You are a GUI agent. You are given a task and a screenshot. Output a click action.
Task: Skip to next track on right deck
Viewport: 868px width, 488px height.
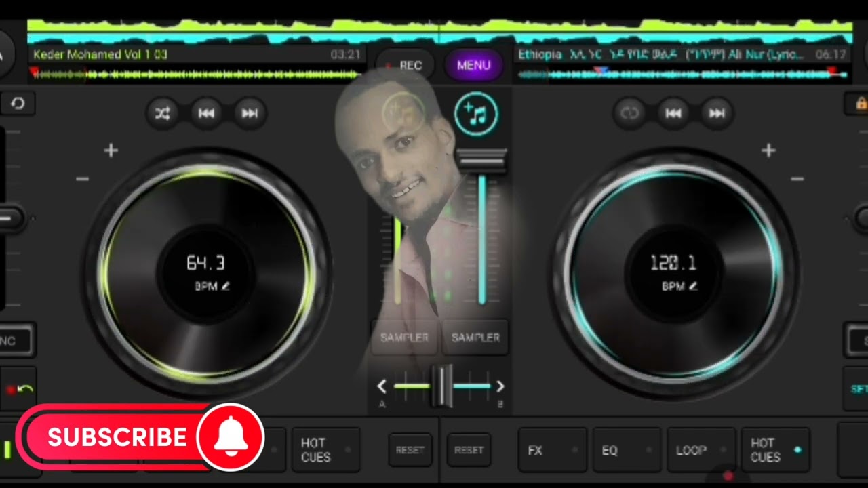(716, 113)
